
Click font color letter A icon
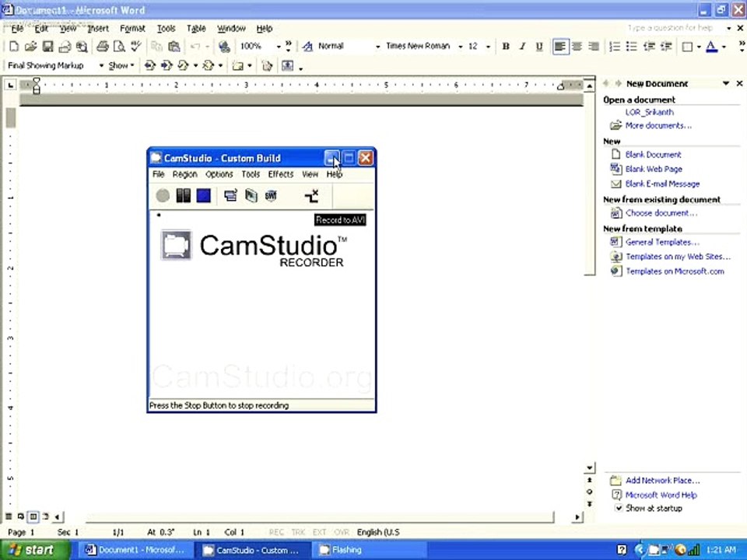pyautogui.click(x=711, y=46)
